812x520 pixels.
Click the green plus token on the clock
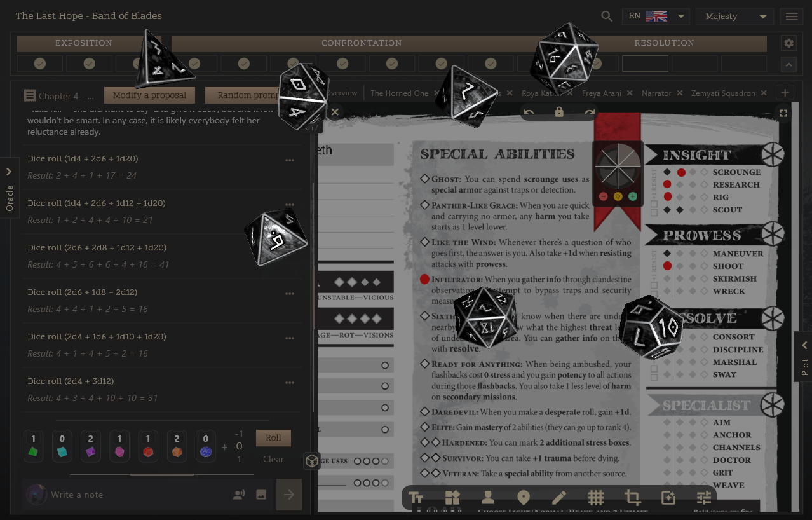[x=633, y=196]
